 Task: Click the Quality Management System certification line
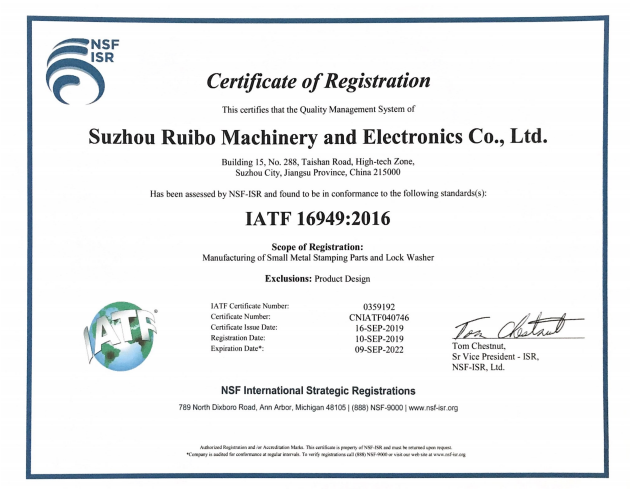318,109
